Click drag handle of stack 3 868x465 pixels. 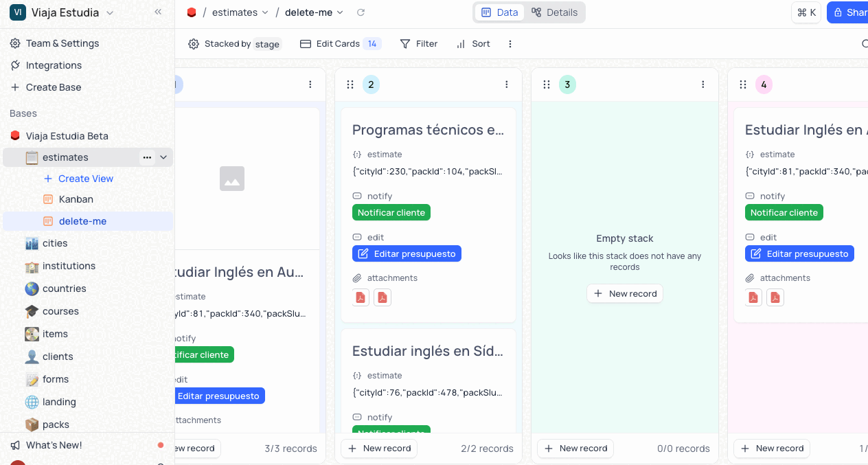(x=547, y=84)
